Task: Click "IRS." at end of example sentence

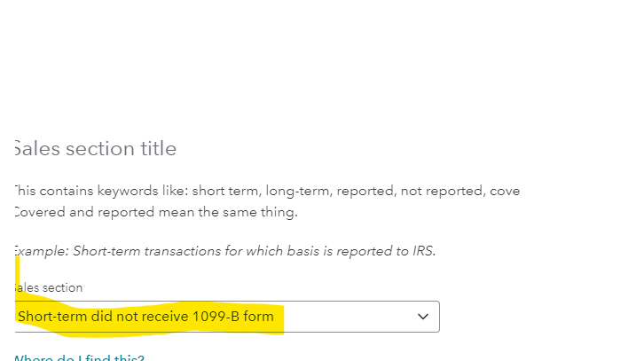Action: pyautogui.click(x=424, y=251)
